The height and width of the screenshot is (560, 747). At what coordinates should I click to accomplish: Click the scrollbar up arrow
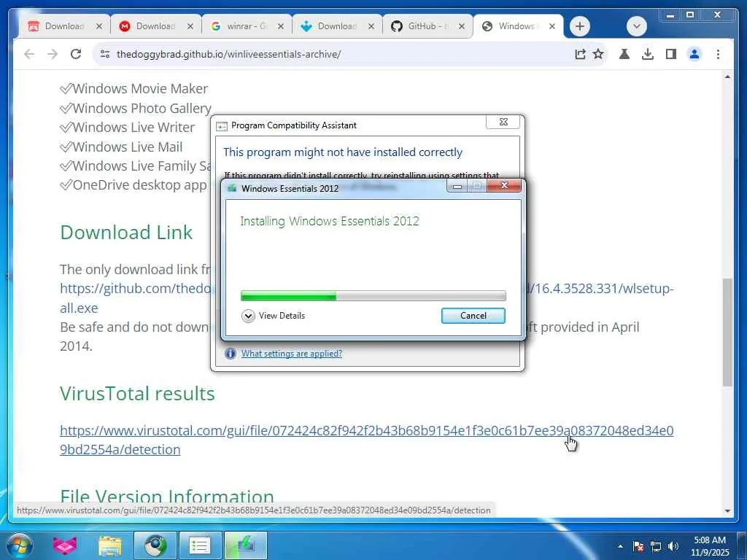click(727, 77)
